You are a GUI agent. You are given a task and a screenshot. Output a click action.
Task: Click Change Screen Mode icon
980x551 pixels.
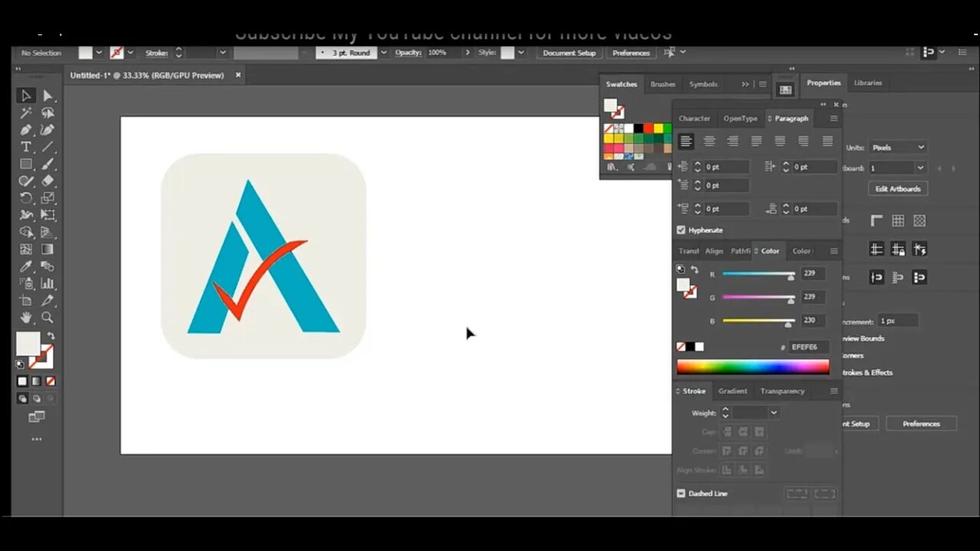[36, 417]
